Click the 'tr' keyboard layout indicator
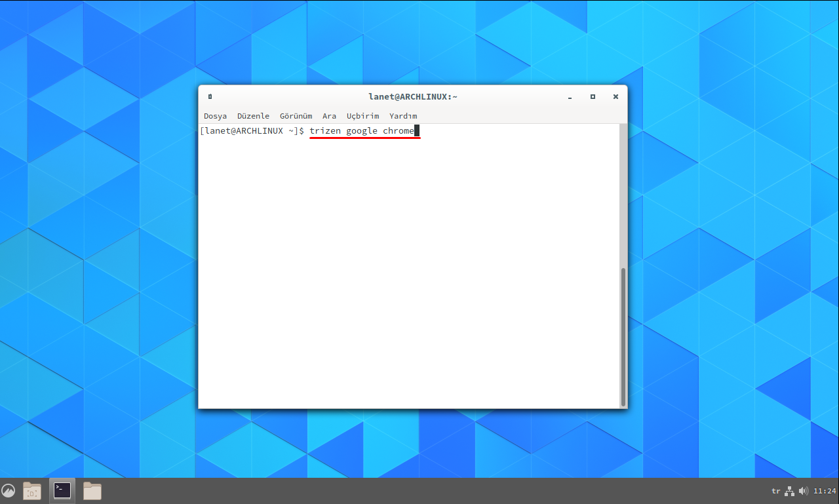Viewport: 839px width, 504px height. tap(776, 491)
